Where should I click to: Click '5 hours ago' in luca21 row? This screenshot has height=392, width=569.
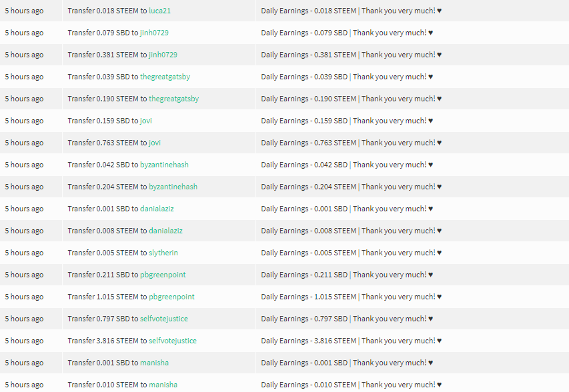pyautogui.click(x=24, y=11)
